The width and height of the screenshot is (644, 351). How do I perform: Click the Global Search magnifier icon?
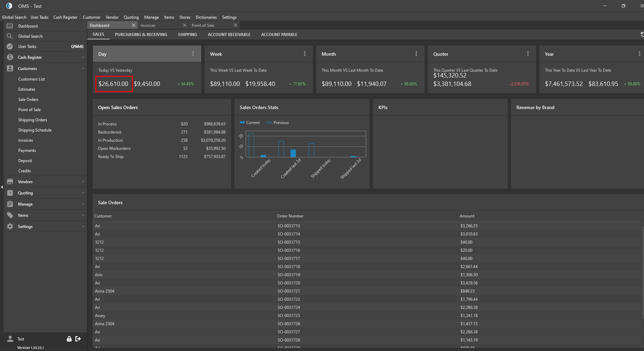coord(10,36)
